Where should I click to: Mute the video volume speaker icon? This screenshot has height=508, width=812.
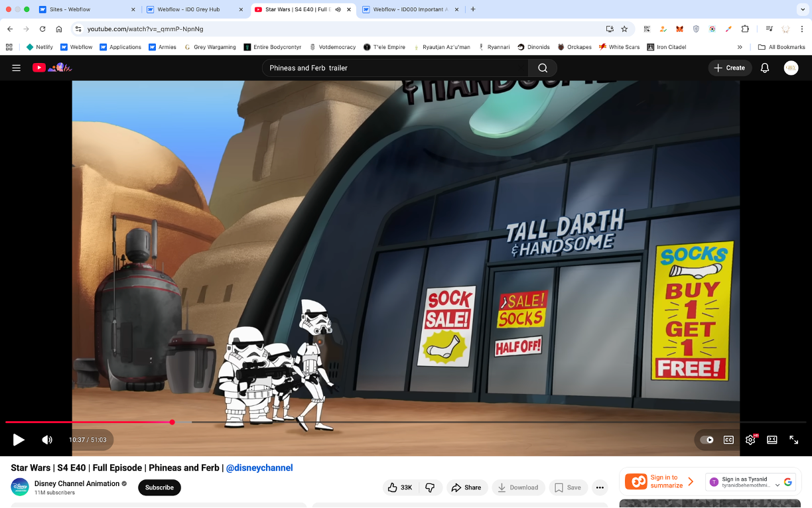[47, 440]
